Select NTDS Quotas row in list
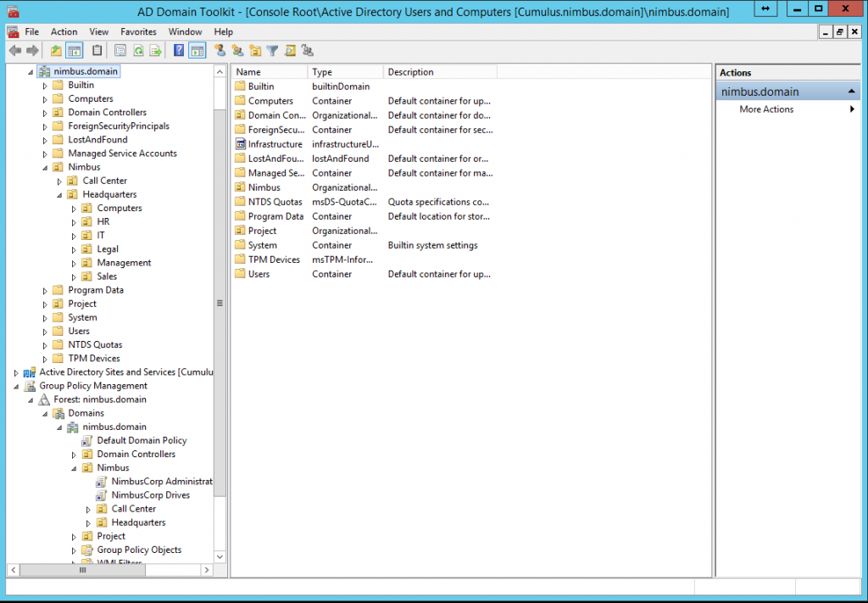The image size is (868, 603). [363, 202]
